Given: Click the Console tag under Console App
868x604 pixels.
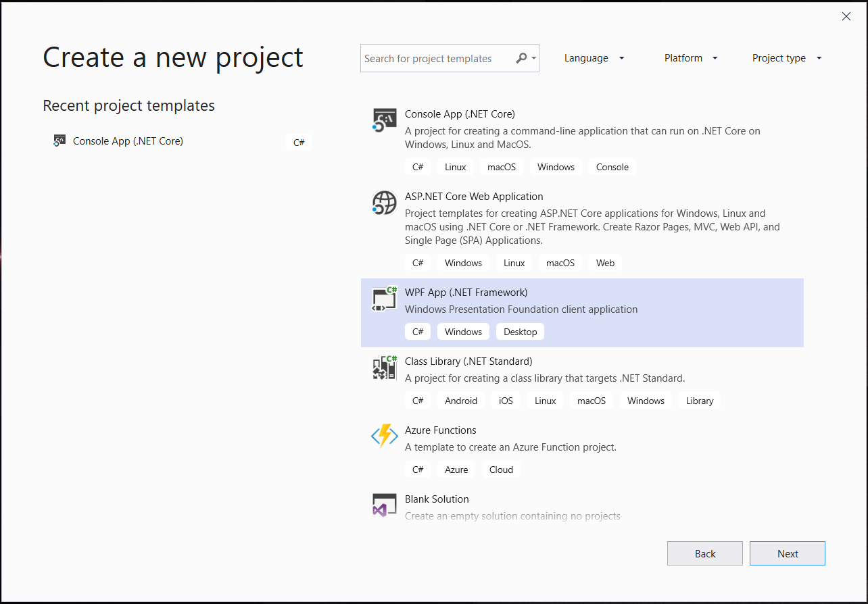Looking at the screenshot, I should pos(612,167).
